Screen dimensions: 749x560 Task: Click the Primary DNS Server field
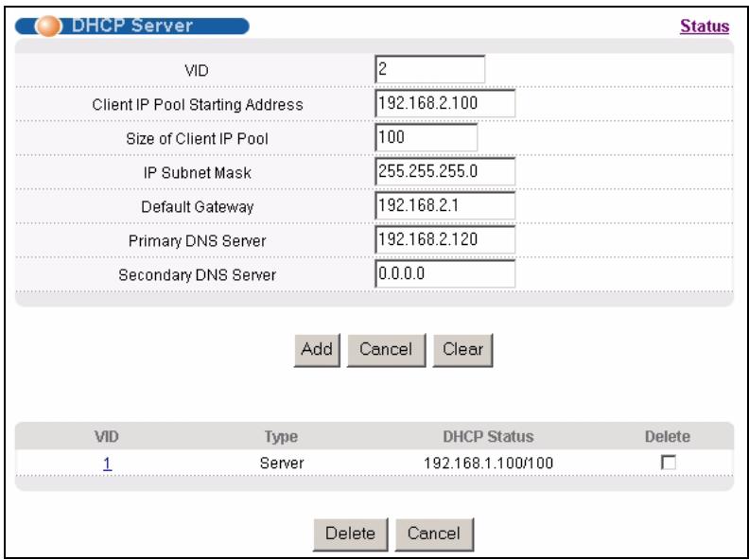coord(445,240)
